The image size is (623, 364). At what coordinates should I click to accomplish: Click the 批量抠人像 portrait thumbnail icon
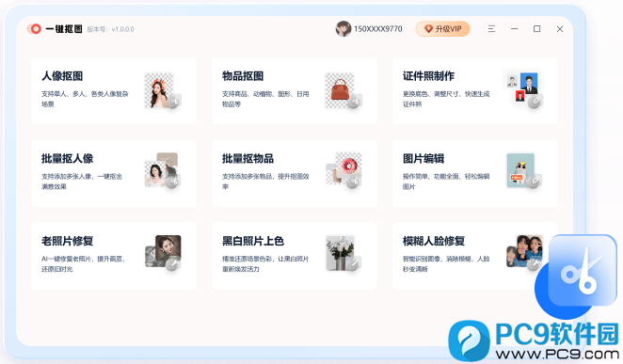point(163,170)
